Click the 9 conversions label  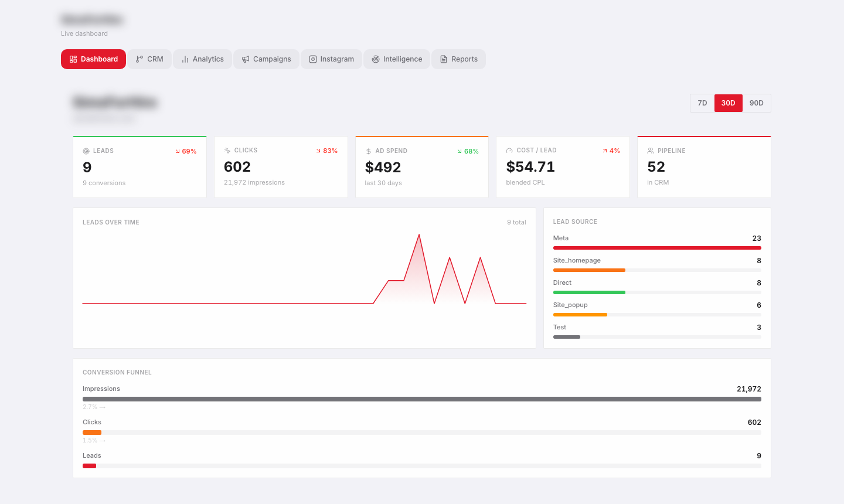pos(104,183)
